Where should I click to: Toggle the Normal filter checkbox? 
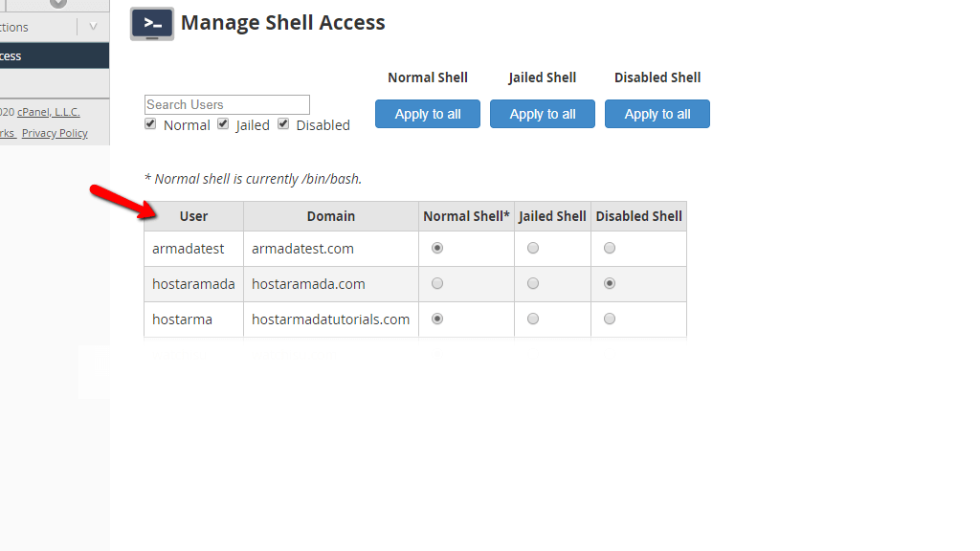tap(150, 123)
